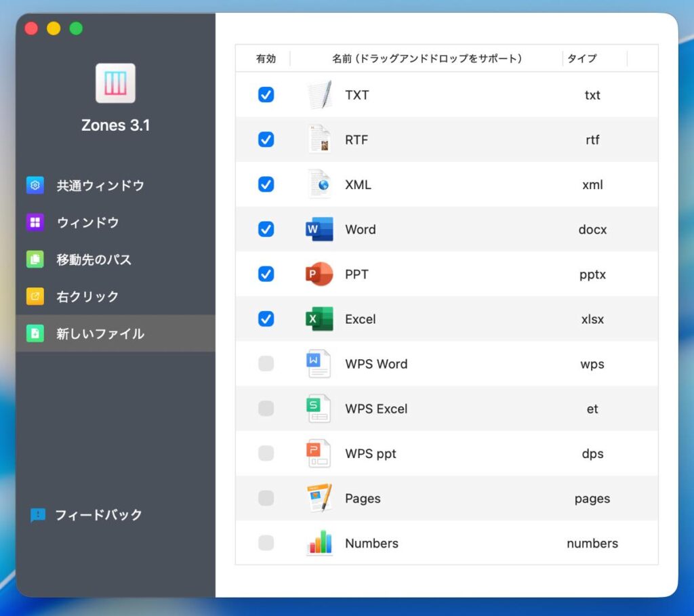This screenshot has height=616, width=694.
Task: Enable the WPS Word checkbox
Action: (266, 364)
